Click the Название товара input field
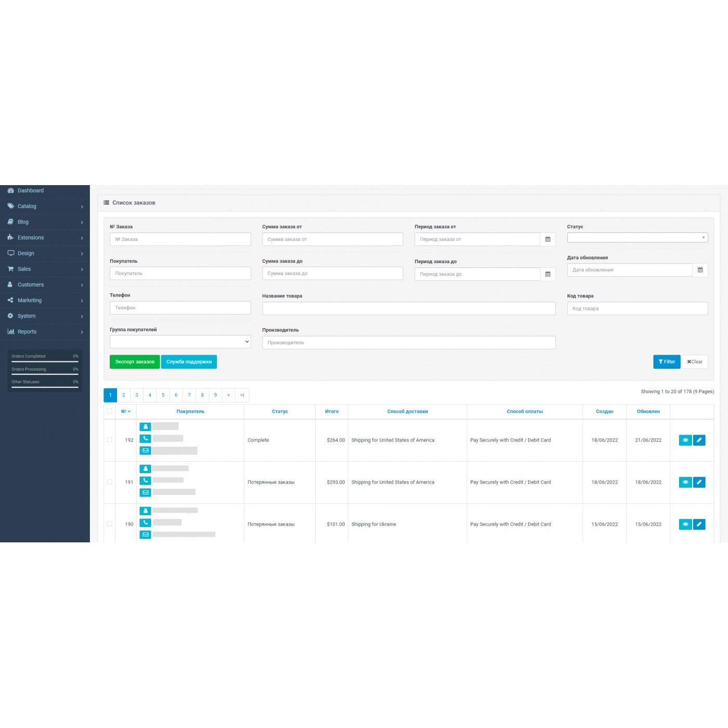 [x=408, y=309]
